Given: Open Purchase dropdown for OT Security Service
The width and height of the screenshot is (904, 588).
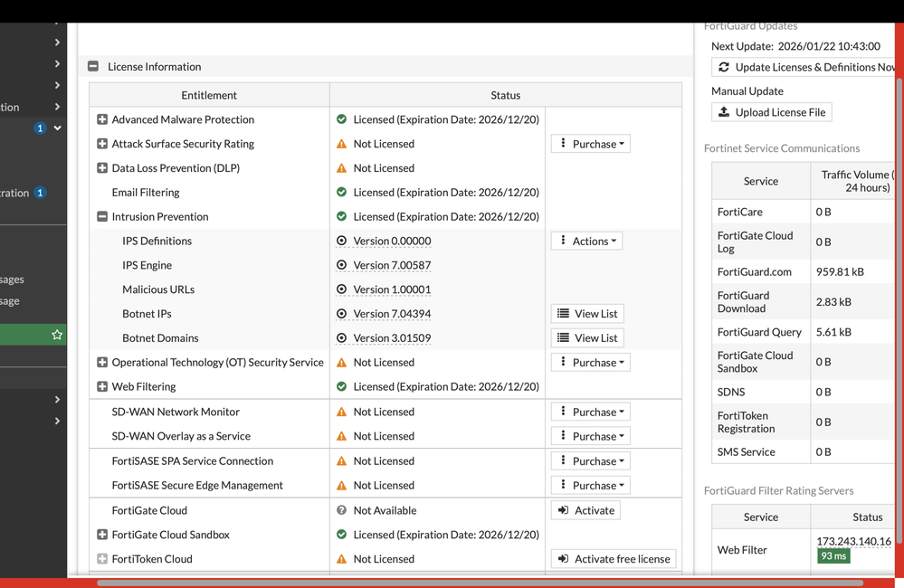Looking at the screenshot, I should point(590,362).
